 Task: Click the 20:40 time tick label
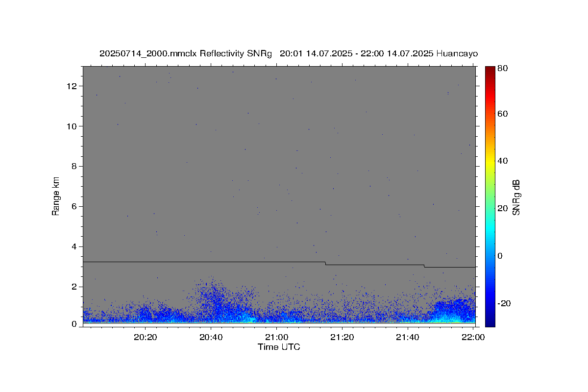click(x=211, y=337)
